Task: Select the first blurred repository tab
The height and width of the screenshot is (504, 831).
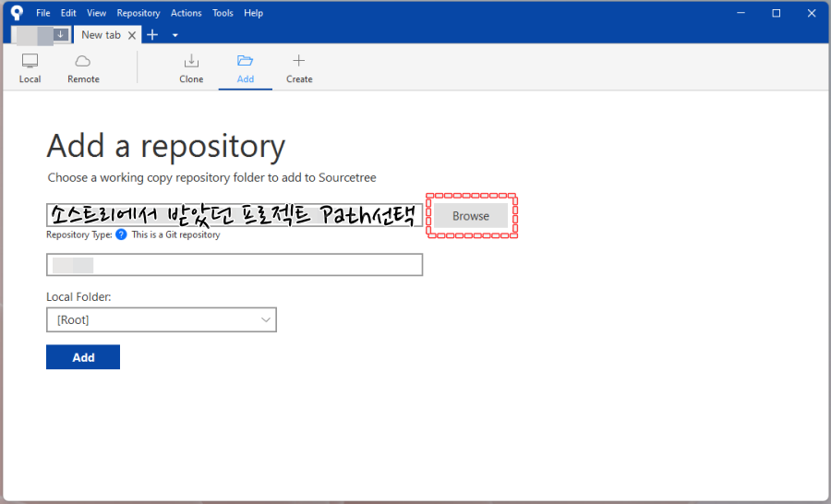Action: click(x=42, y=35)
